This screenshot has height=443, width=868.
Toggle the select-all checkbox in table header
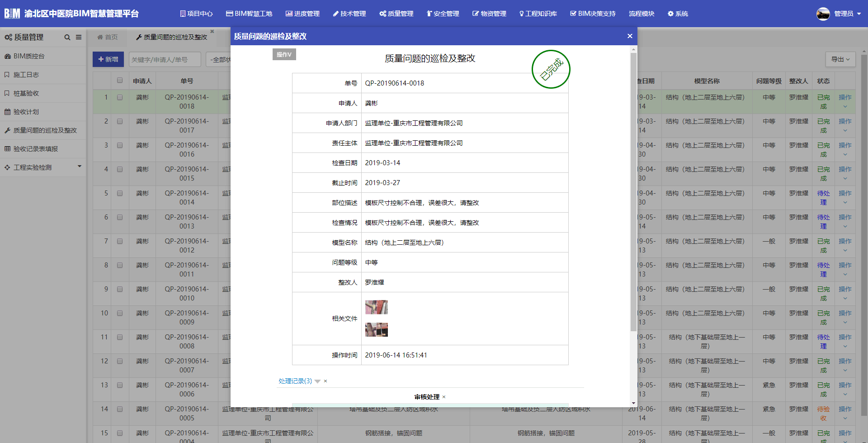click(120, 81)
